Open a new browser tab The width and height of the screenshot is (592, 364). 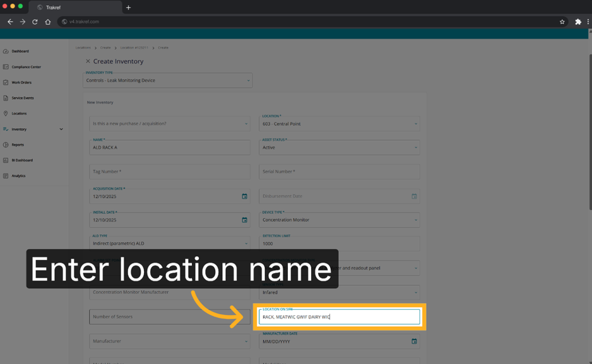(x=128, y=8)
